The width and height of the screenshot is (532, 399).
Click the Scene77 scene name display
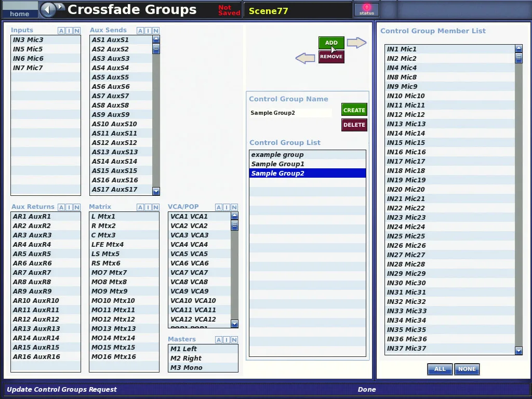point(298,10)
